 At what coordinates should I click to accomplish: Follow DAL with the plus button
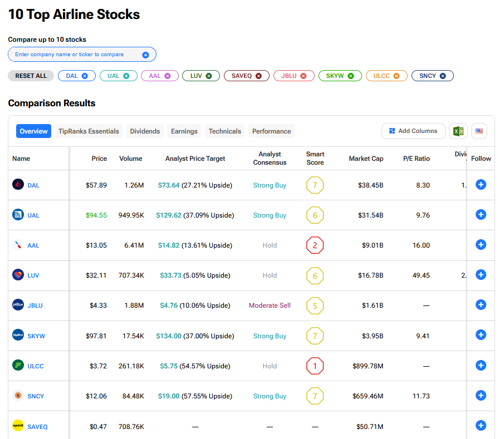tap(481, 185)
